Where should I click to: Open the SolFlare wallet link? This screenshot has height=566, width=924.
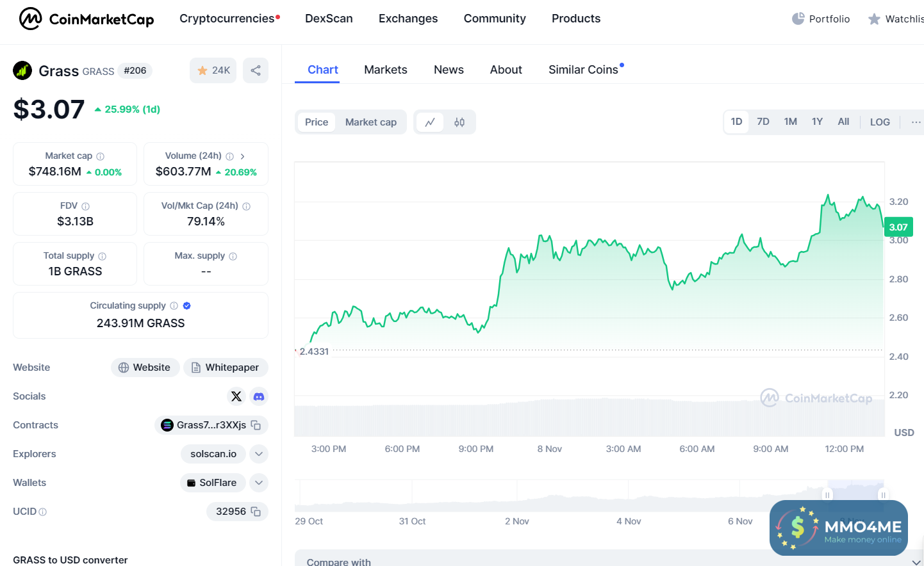(x=212, y=483)
